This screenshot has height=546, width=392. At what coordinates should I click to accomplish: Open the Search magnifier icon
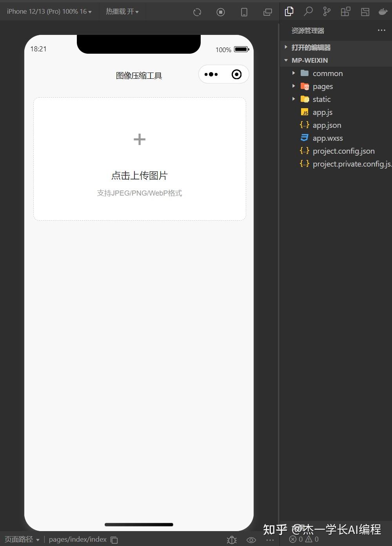[308, 11]
